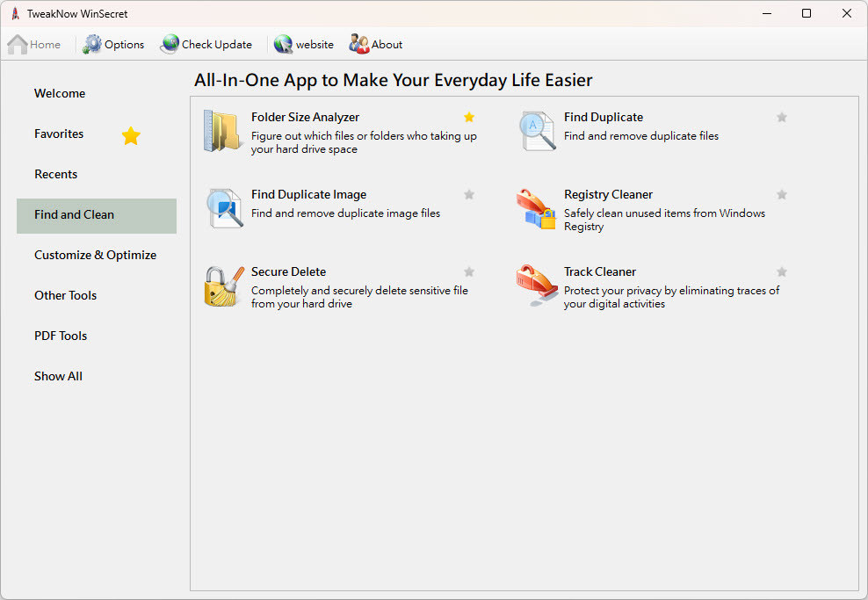Mark Find Duplicate as favorite star
Screen dimensions: 868x600
(782, 117)
